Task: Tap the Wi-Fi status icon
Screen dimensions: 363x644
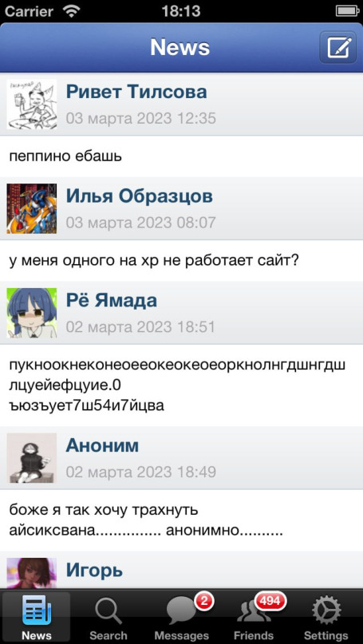Action: pyautogui.click(x=72, y=11)
